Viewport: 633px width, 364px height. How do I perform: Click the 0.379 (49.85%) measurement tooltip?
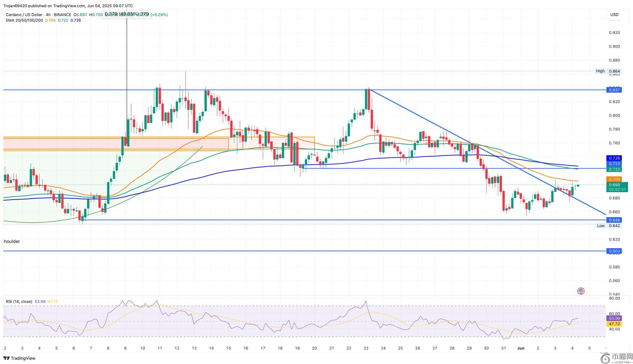[127, 14]
